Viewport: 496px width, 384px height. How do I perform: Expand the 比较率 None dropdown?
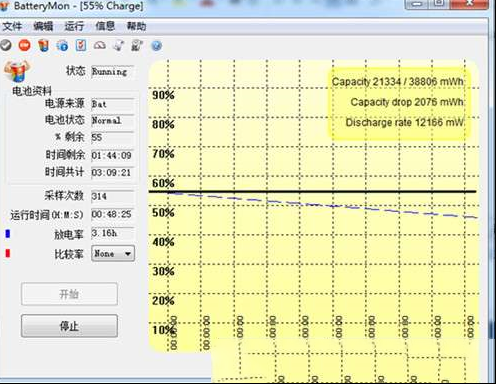(113, 254)
